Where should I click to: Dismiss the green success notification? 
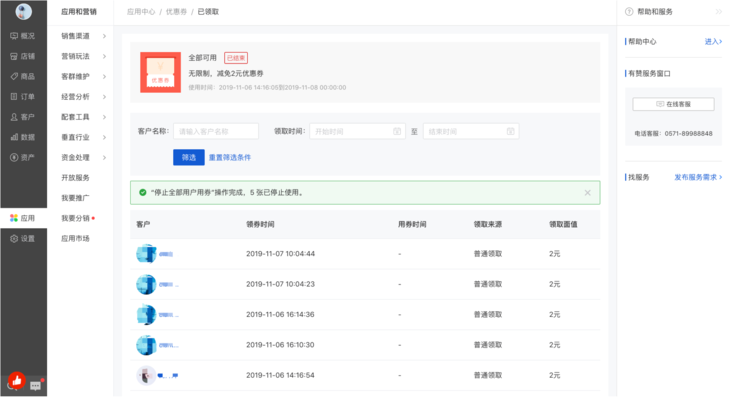point(588,192)
